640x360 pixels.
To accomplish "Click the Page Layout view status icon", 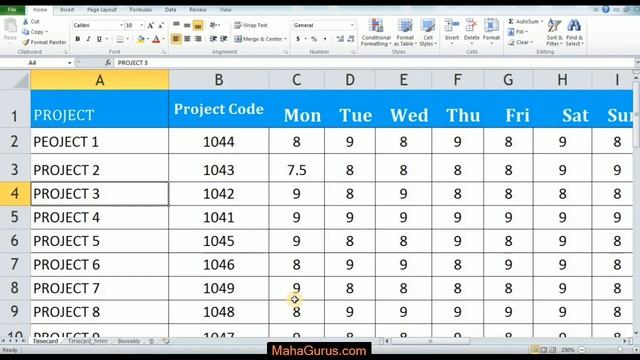I will tap(544, 350).
